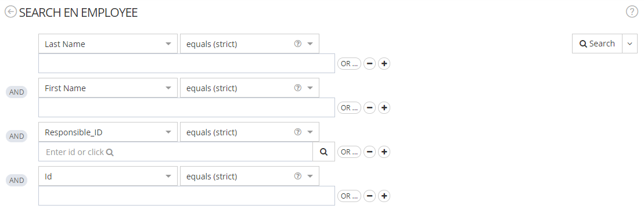The image size is (644, 216).
Task: Click the back arrow beside Search EN Employee
Action: coord(10,12)
